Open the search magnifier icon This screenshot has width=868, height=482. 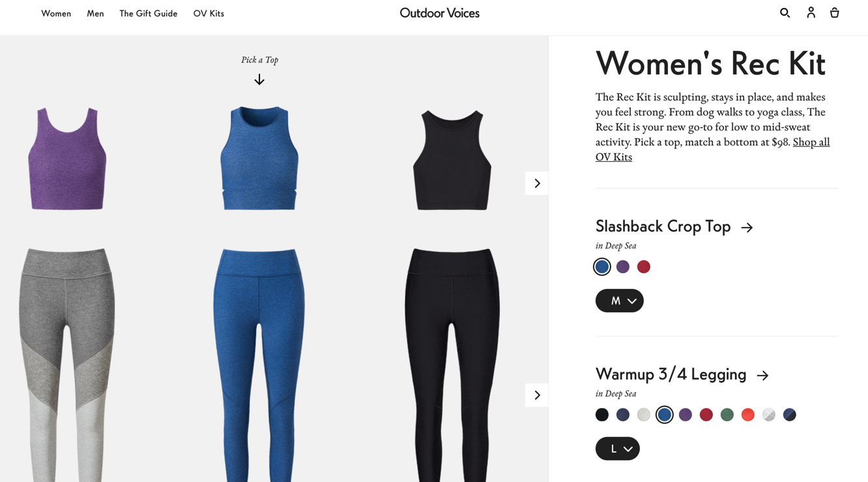click(785, 12)
